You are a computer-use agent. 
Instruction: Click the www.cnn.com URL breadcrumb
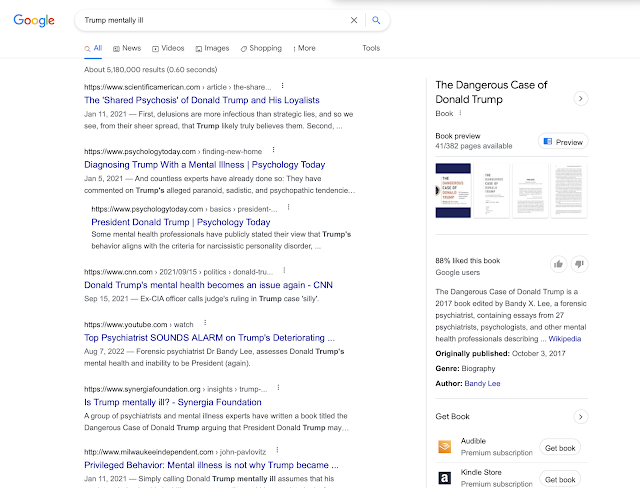(x=179, y=272)
